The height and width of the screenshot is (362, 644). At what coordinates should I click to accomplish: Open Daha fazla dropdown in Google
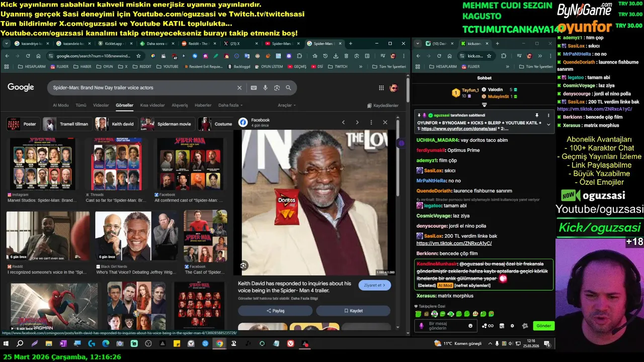coord(230,105)
